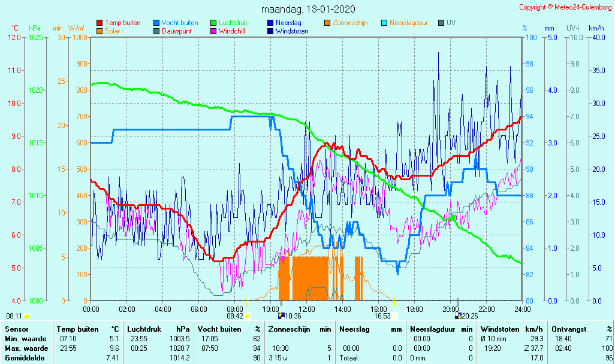Click the Windstoten legend label
This screenshot has width=615, height=364.
[x=292, y=31]
